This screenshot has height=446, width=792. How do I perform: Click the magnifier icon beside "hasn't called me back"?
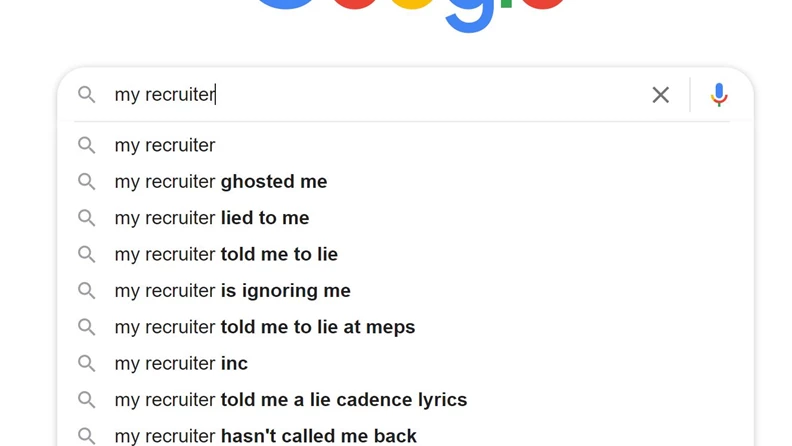pyautogui.click(x=87, y=436)
